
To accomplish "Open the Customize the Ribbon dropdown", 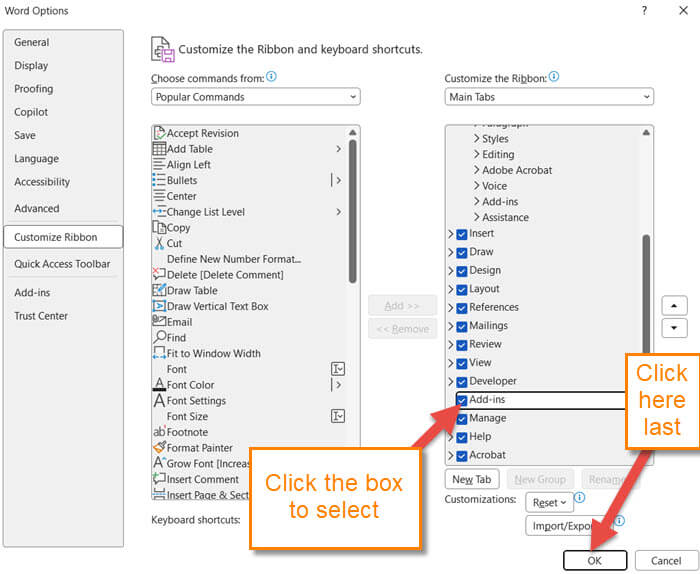I will point(549,97).
